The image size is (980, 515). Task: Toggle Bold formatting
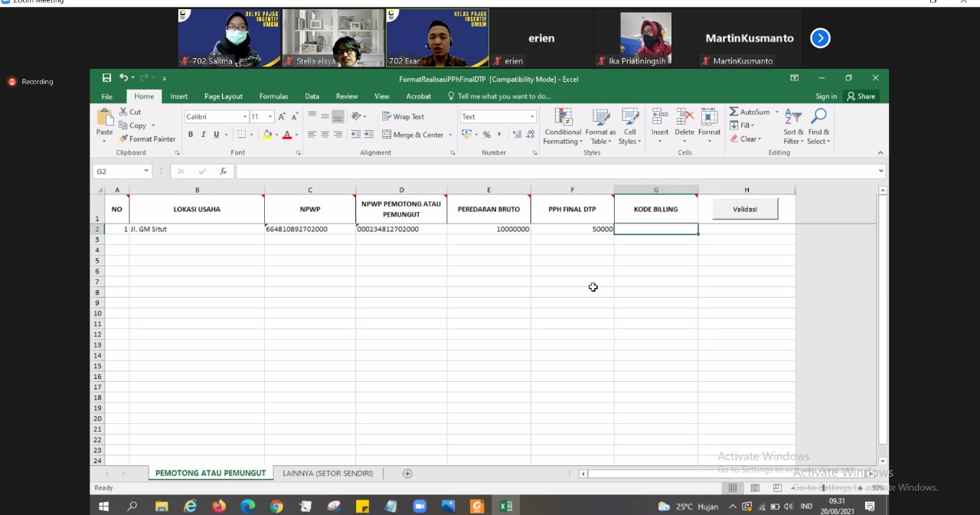191,135
